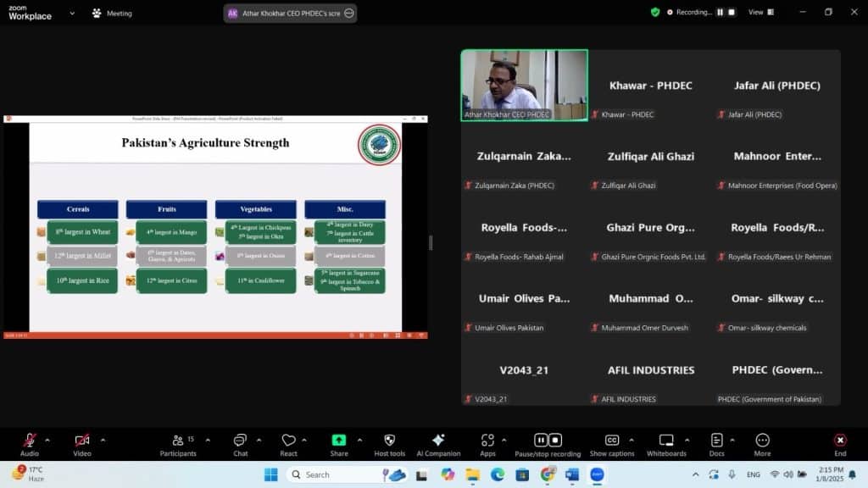868x488 pixels.
Task: Launch AI Companion
Action: 438,441
